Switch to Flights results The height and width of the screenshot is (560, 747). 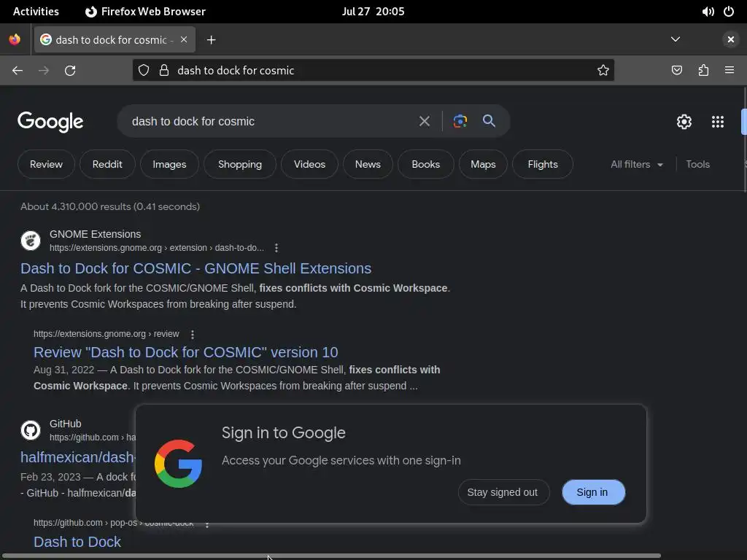point(543,164)
